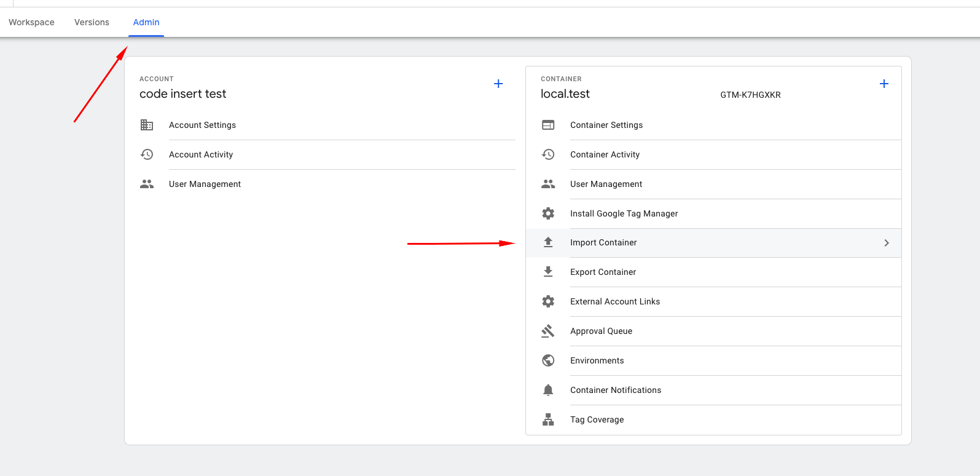The image size is (980, 476).
Task: Click the Container Notifications bell icon
Action: tap(548, 390)
